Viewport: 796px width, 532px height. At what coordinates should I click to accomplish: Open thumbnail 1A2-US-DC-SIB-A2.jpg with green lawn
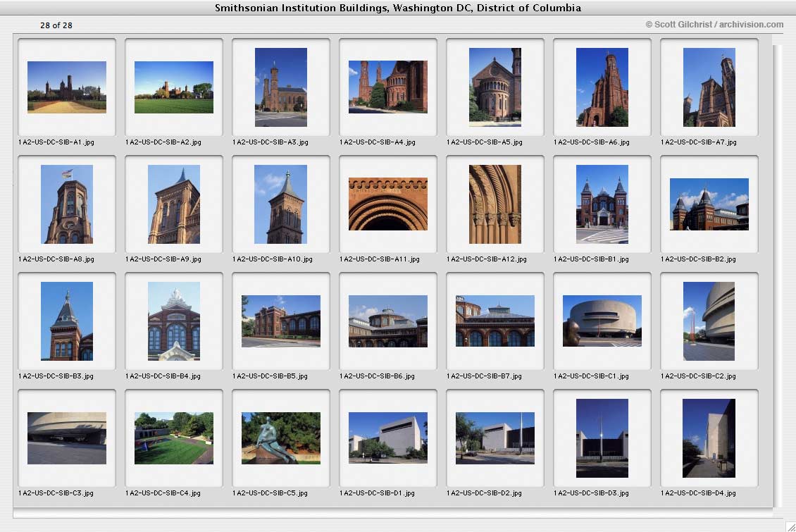tap(173, 87)
